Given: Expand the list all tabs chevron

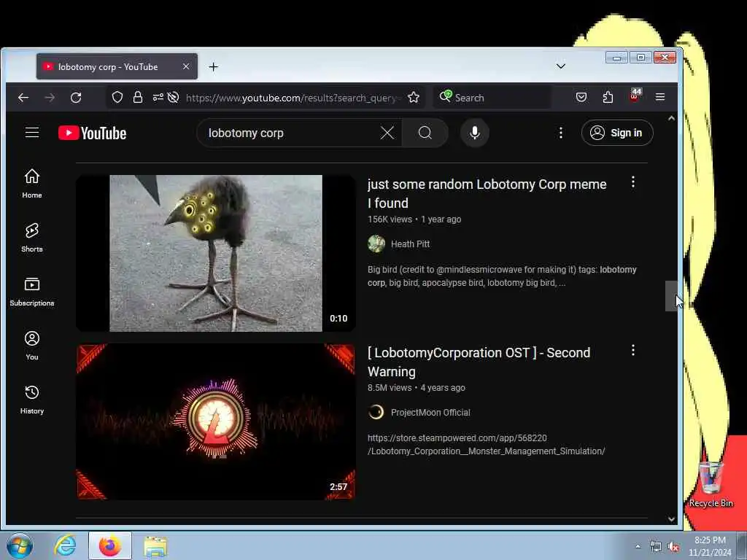Looking at the screenshot, I should tap(561, 66).
